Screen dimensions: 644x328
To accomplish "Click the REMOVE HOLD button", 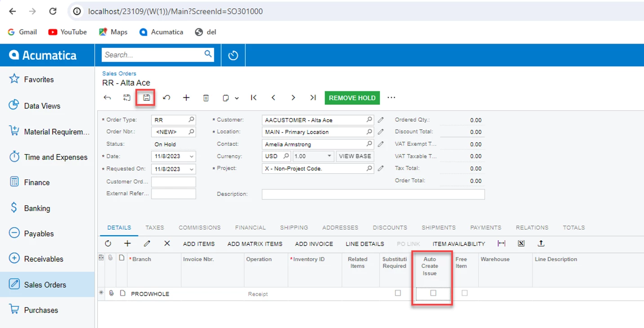I will click(x=352, y=98).
